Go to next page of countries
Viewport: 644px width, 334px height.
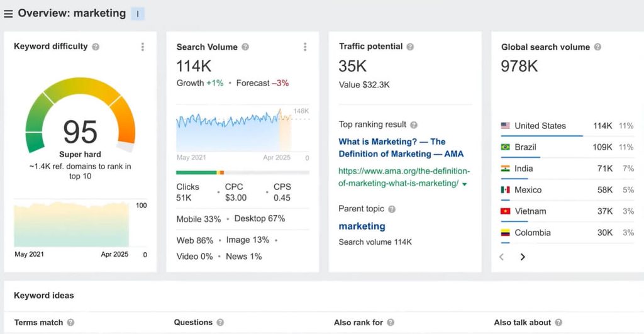(x=523, y=257)
